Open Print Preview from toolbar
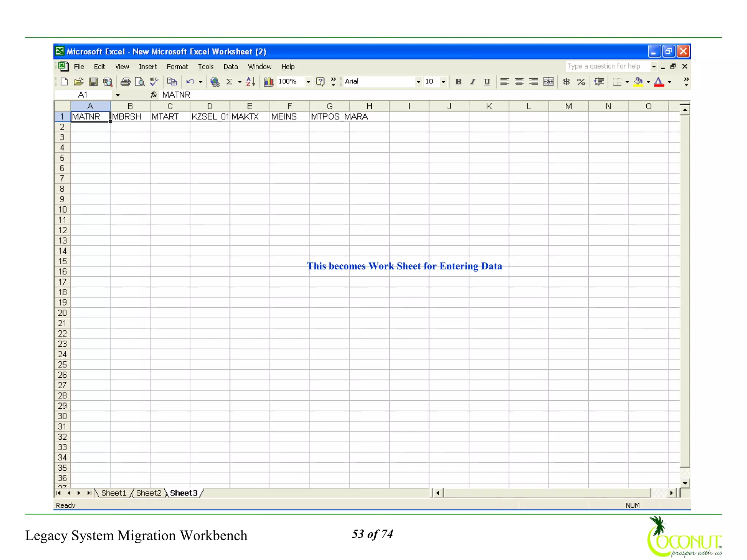Image resolution: width=747 pixels, height=560 pixels. pyautogui.click(x=139, y=82)
